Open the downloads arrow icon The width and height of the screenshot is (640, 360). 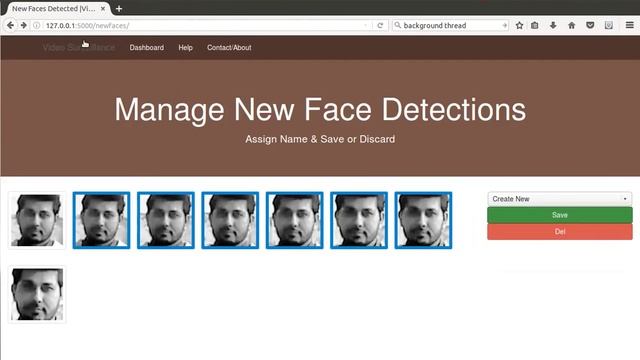(553, 25)
